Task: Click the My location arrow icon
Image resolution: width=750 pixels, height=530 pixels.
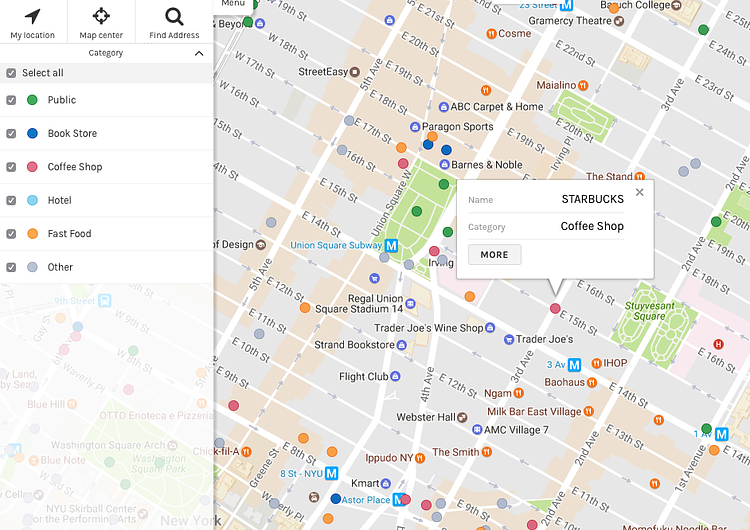Action: pyautogui.click(x=33, y=16)
